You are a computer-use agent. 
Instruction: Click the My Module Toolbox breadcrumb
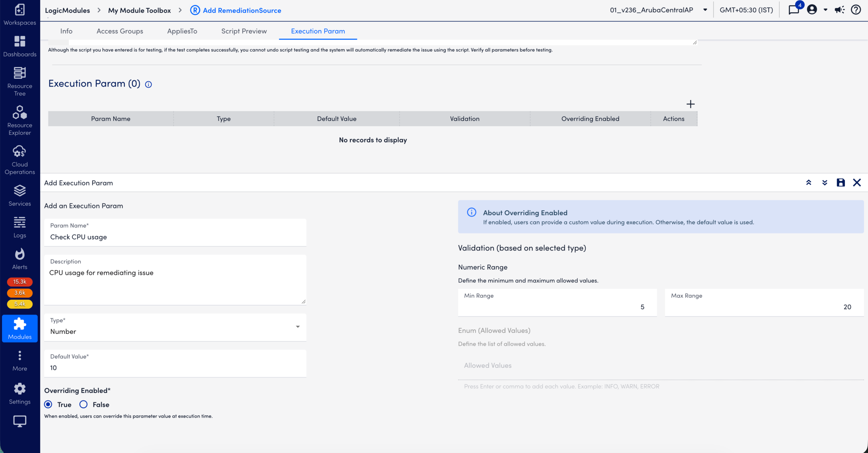pos(139,10)
